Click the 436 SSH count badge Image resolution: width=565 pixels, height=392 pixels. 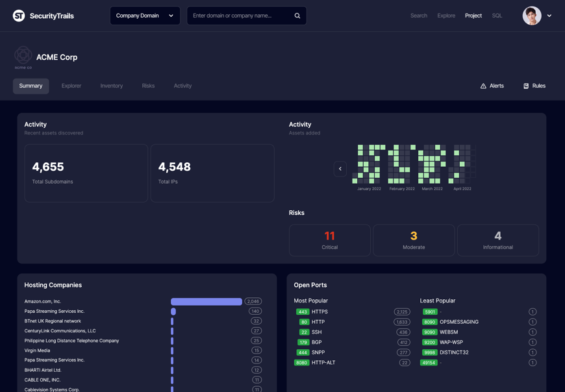coord(403,332)
